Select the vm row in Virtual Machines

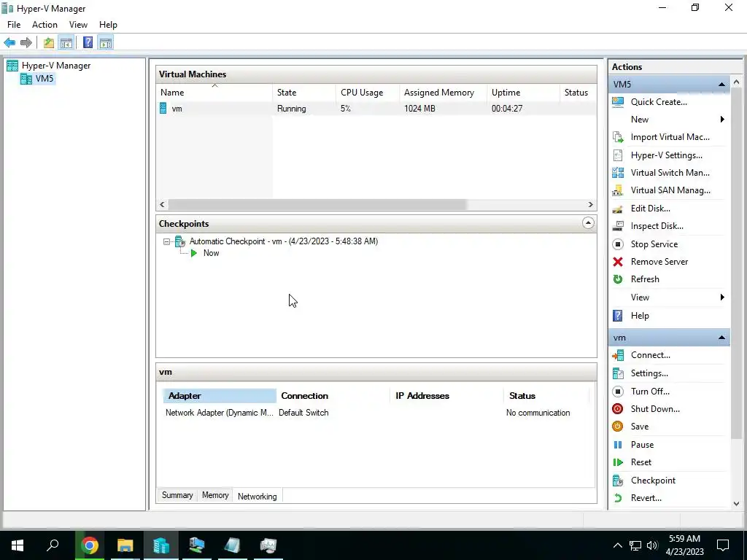point(376,109)
